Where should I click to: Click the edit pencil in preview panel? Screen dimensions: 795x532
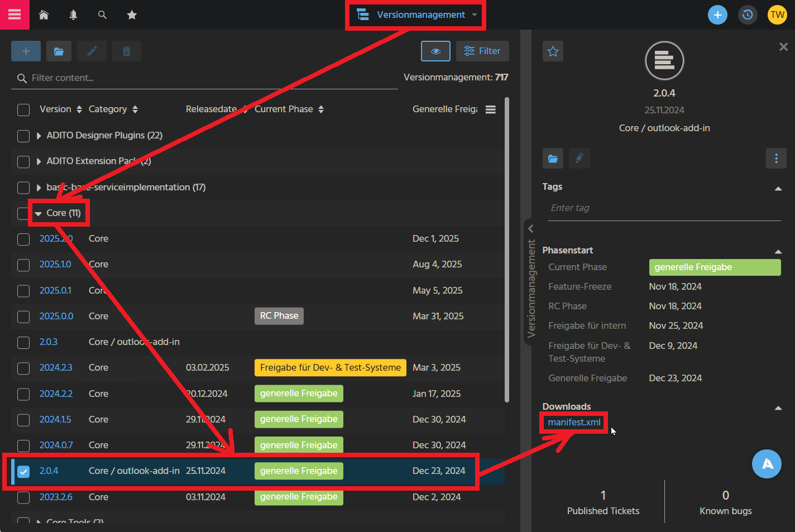(x=580, y=159)
